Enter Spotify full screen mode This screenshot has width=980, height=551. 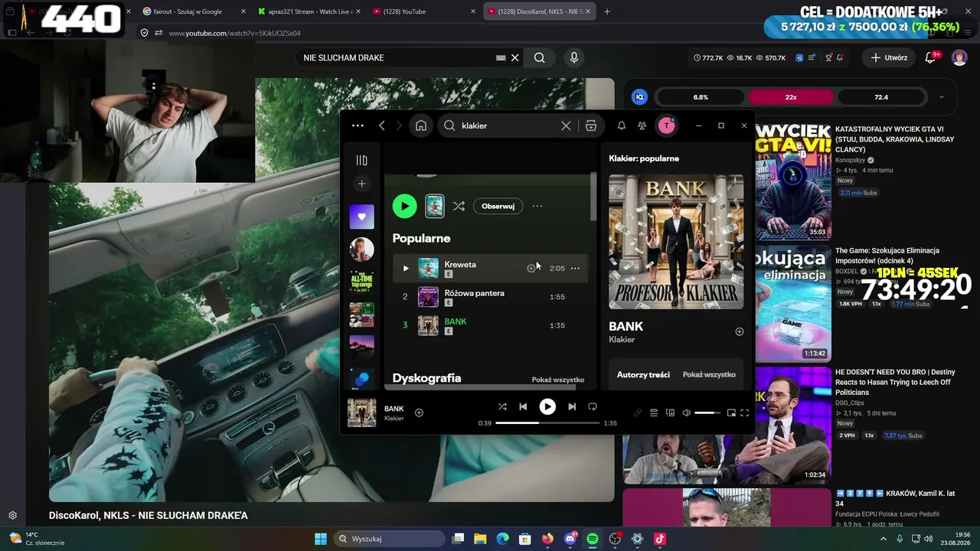tap(744, 413)
